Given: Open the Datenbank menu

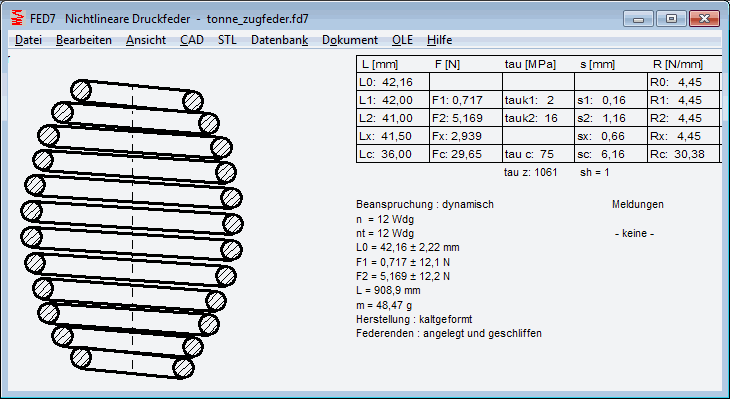Looking at the screenshot, I should pos(279,40).
